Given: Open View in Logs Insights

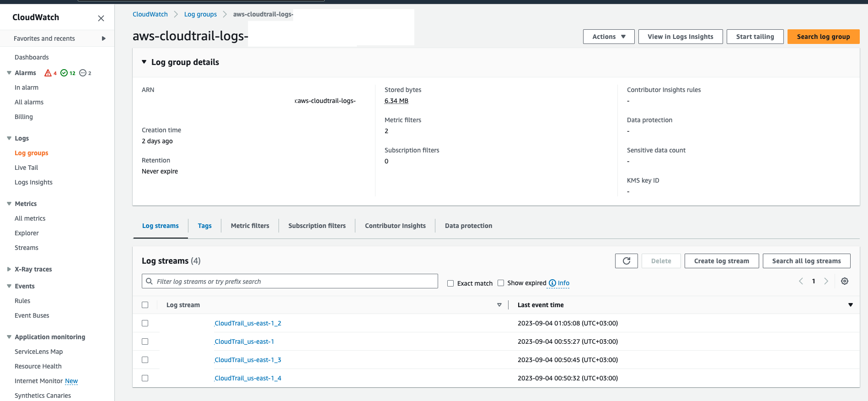Looking at the screenshot, I should point(680,37).
